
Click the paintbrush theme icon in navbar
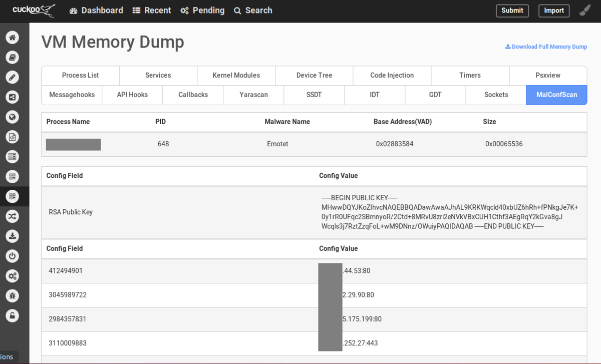click(584, 11)
